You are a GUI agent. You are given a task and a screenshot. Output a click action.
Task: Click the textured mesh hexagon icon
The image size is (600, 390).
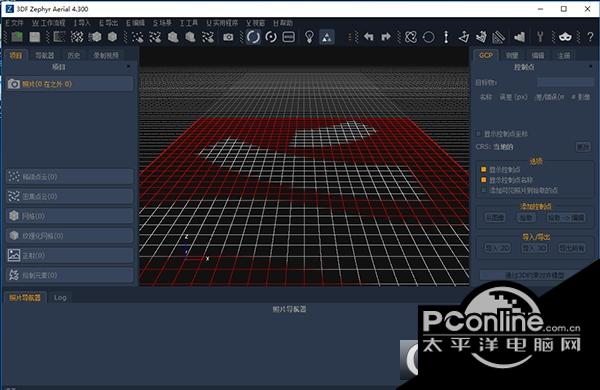[x=112, y=37]
